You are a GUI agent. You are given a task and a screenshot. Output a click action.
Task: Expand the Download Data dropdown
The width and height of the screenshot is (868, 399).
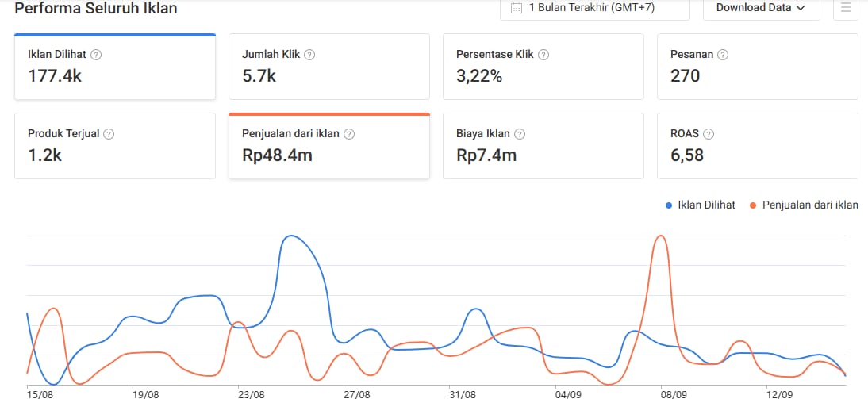coord(760,8)
